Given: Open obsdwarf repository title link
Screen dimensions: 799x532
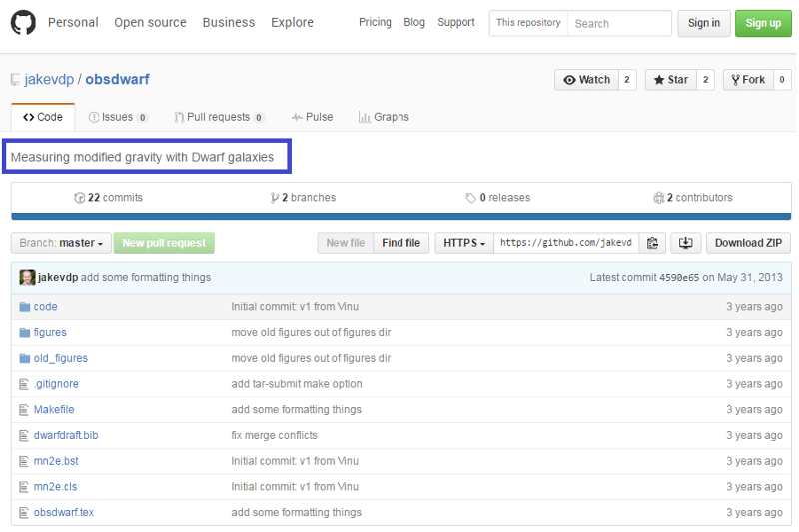Looking at the screenshot, I should click(117, 80).
